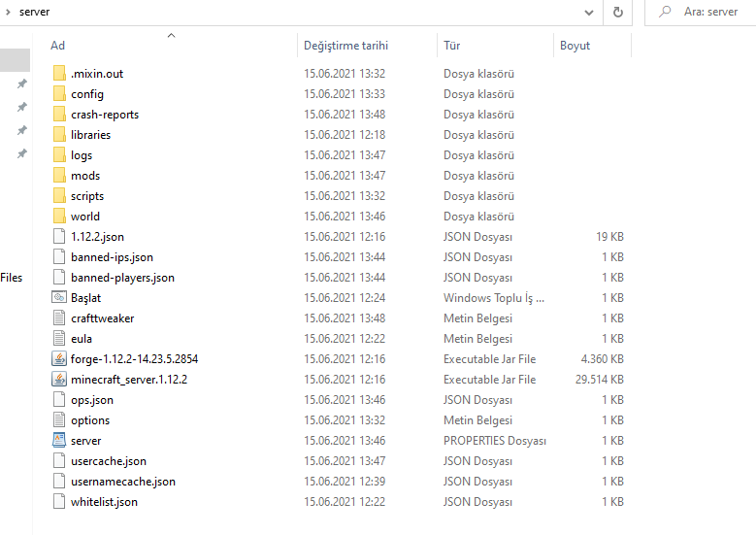Click the usercache.json file icon
The image size is (756, 535).
point(59,460)
